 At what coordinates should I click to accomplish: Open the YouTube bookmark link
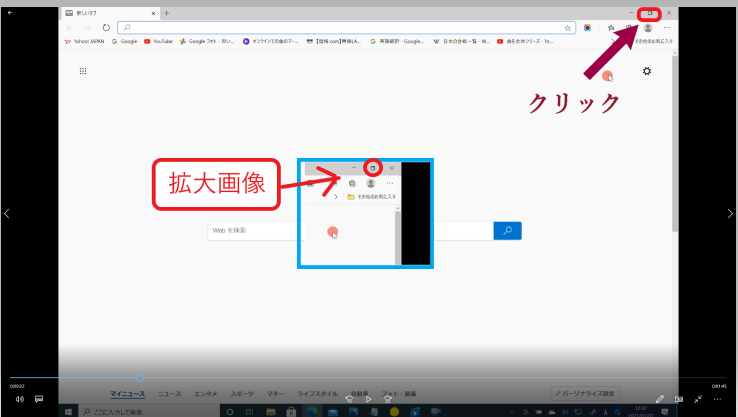pos(158,42)
